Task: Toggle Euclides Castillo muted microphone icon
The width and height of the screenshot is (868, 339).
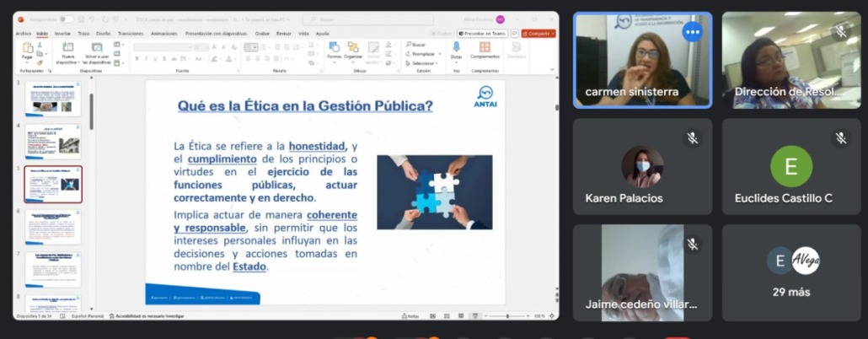Action: (840, 137)
